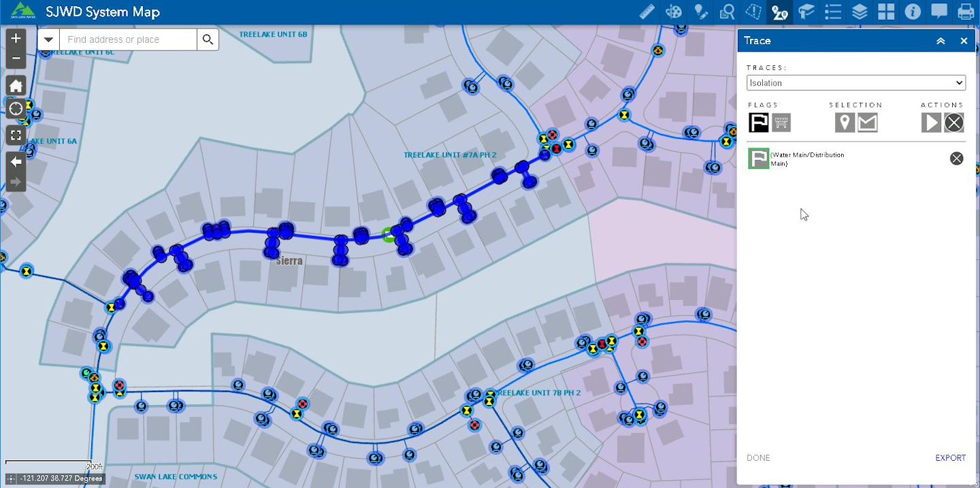Open the map Information panel
Image resolution: width=980 pixels, height=488 pixels.
click(x=913, y=12)
